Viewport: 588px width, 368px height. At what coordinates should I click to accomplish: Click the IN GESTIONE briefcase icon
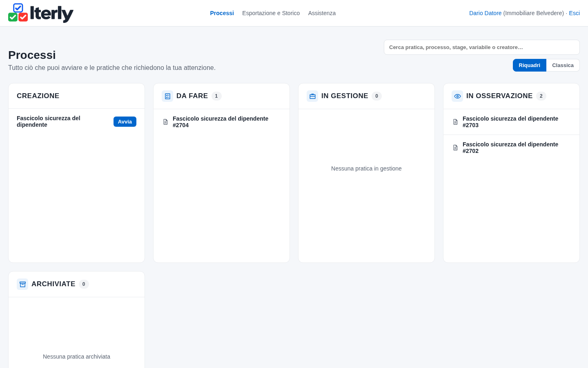click(312, 96)
